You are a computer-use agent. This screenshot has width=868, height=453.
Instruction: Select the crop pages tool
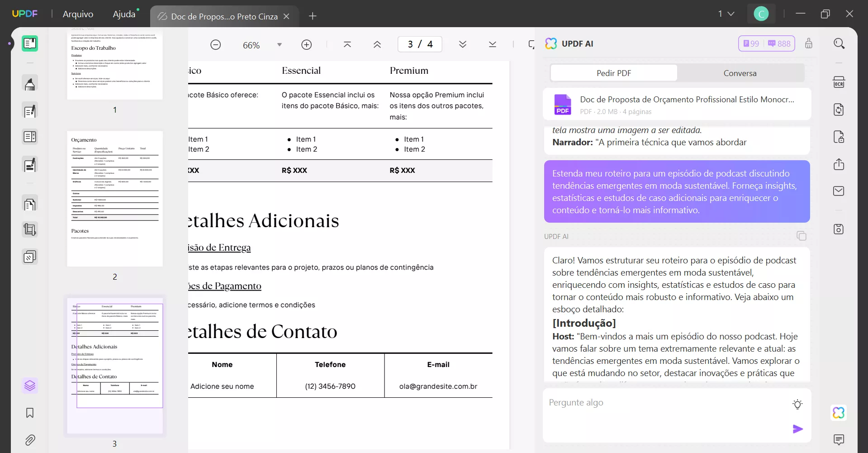[30, 230]
